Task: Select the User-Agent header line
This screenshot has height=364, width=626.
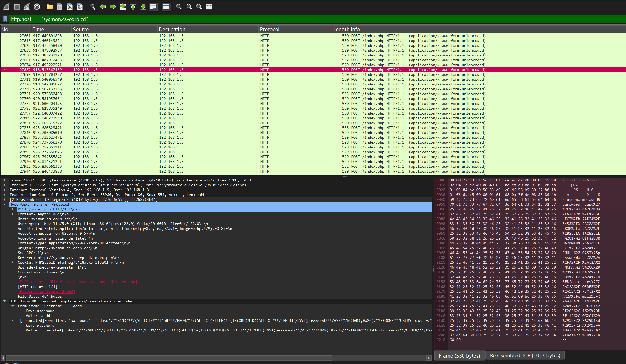Action: (113, 224)
